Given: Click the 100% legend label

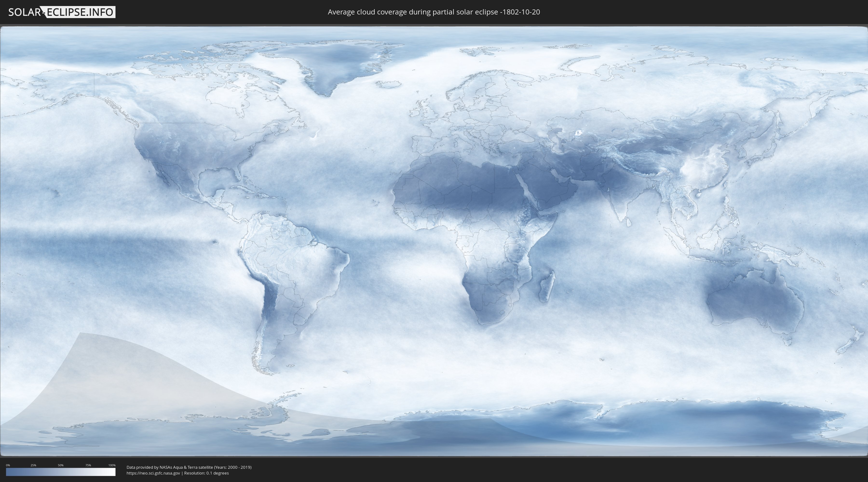Looking at the screenshot, I should 112,465.
